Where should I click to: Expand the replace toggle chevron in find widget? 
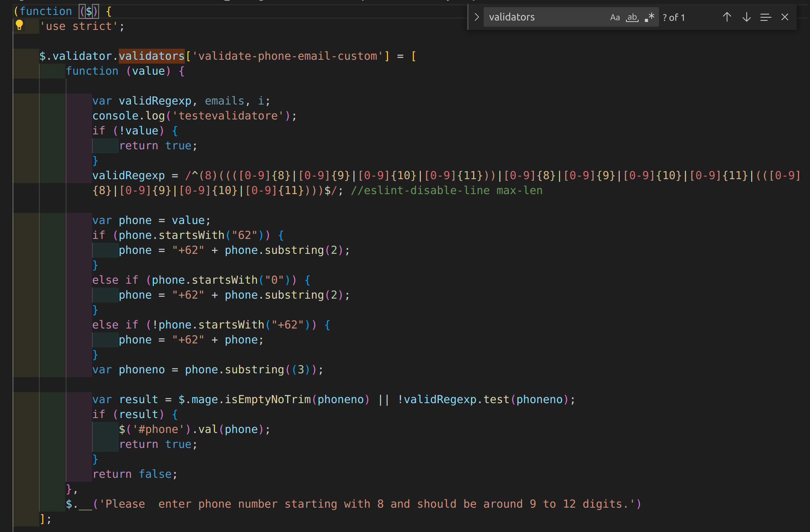point(477,17)
